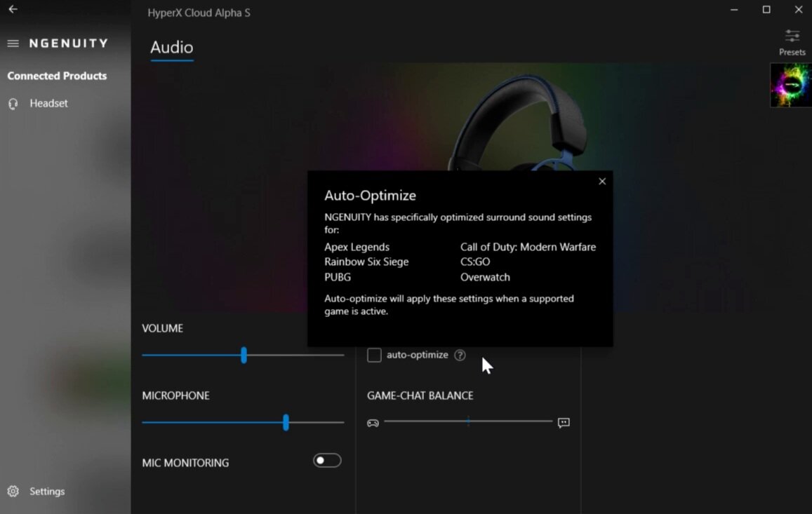Click the auto-optimize checkbox label text
The height and width of the screenshot is (514, 812).
pyautogui.click(x=418, y=355)
